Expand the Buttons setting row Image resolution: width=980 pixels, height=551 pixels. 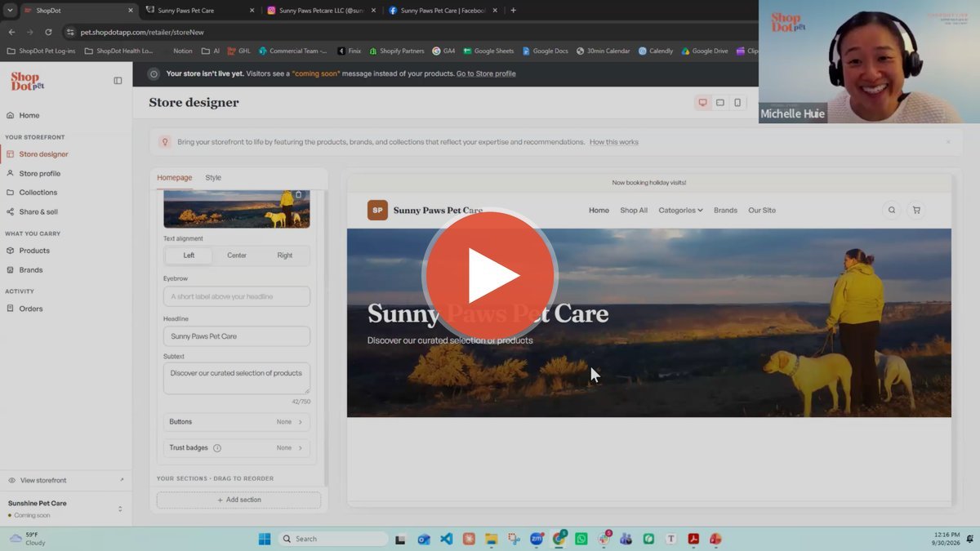237,422
